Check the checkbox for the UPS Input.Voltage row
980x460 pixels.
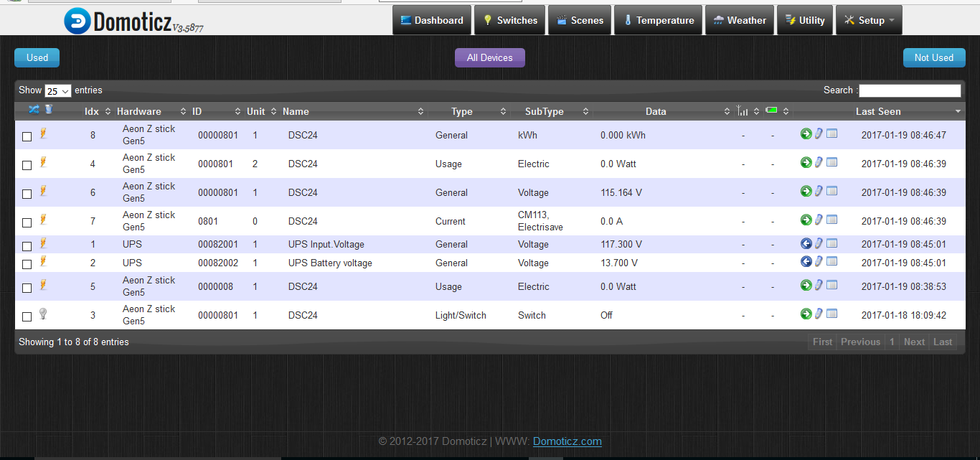(x=27, y=246)
